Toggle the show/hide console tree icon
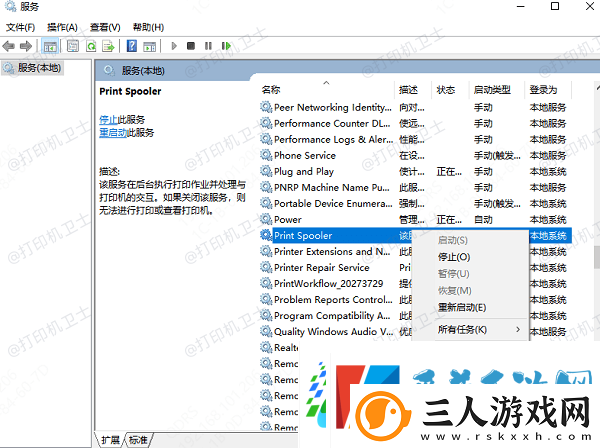 pyautogui.click(x=50, y=46)
